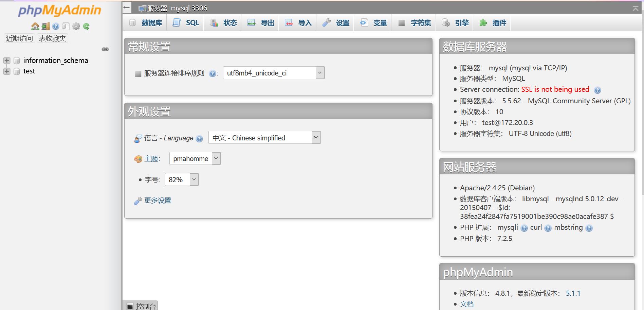The width and height of the screenshot is (644, 310).
Task: Click the PHP version value '7.2.5'
Action: [505, 239]
